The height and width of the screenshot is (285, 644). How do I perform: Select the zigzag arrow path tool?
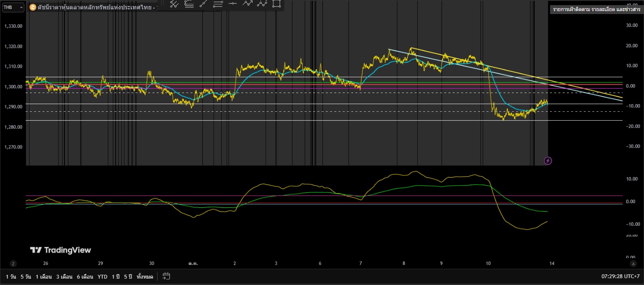[247, 4]
